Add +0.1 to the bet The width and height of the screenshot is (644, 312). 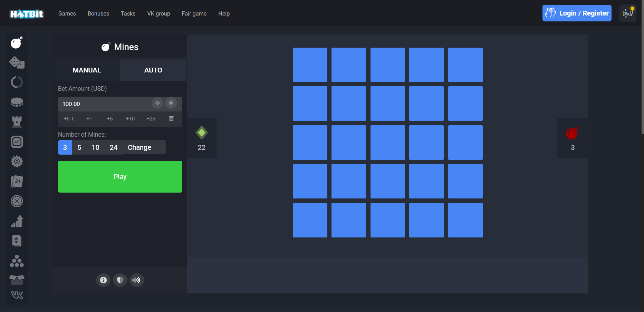[69, 118]
